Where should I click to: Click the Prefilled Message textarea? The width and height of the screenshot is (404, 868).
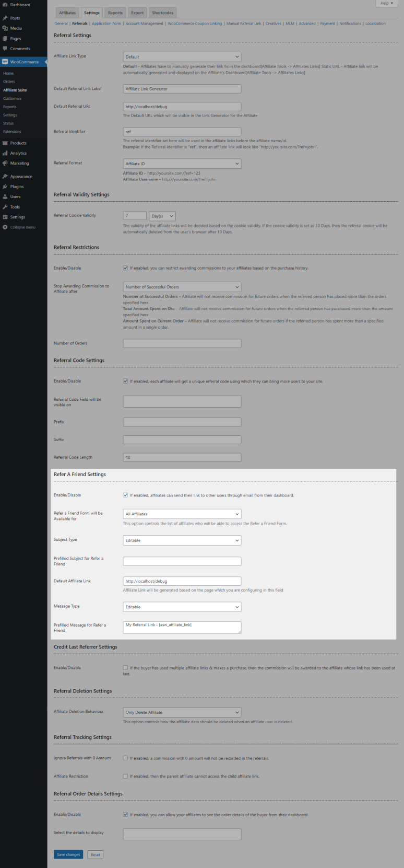(182, 628)
